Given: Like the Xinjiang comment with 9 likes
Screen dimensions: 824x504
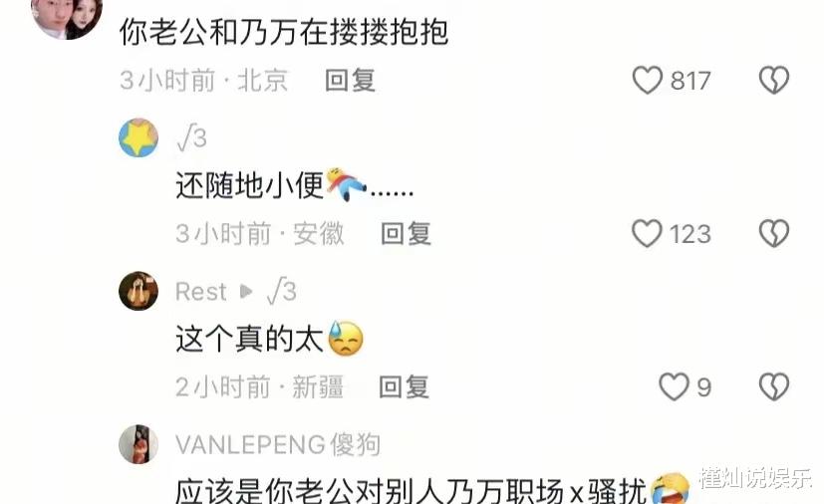Looking at the screenshot, I should point(675,386).
